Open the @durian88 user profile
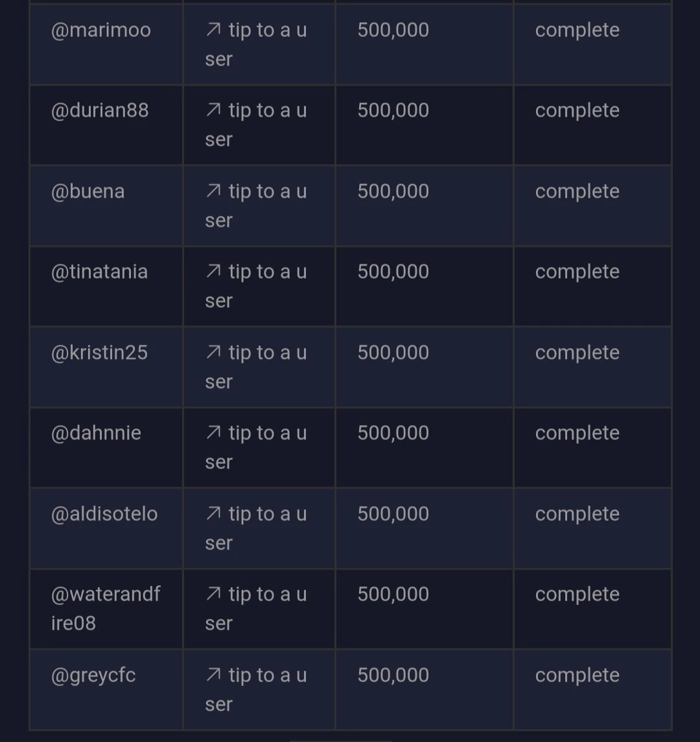 point(100,110)
